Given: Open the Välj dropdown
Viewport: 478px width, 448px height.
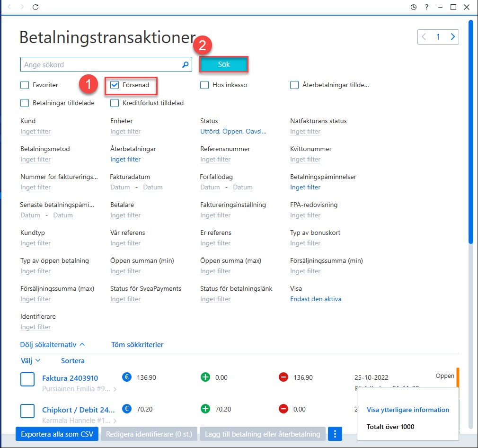Looking at the screenshot, I should point(30,361).
